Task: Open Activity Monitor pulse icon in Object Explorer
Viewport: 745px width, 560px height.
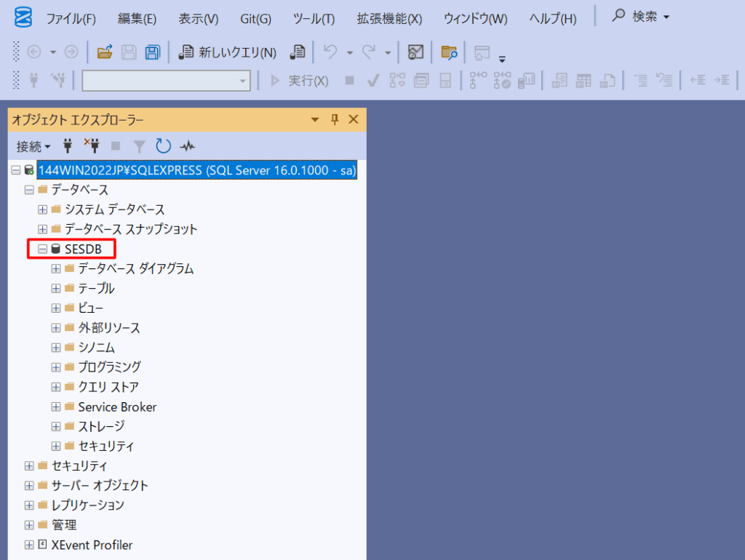Action: click(x=187, y=145)
